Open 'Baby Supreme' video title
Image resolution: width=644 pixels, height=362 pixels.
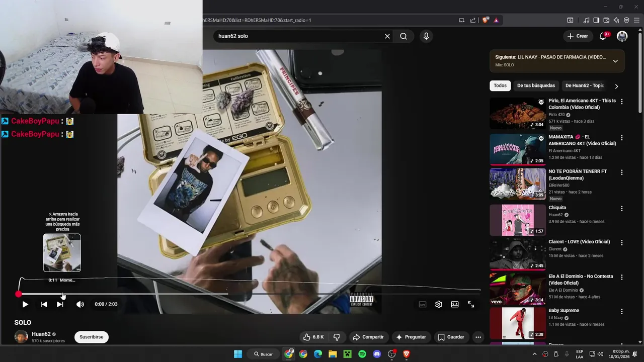[563, 311]
